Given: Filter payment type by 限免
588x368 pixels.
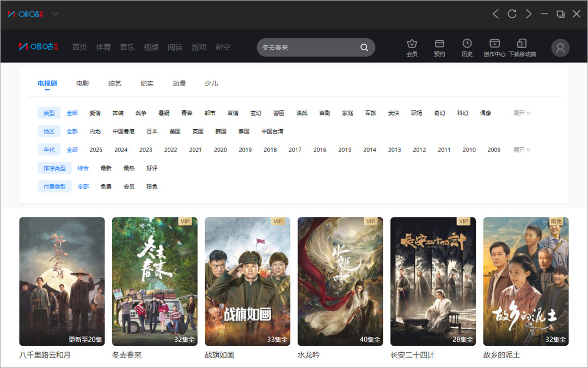Looking at the screenshot, I should (152, 186).
